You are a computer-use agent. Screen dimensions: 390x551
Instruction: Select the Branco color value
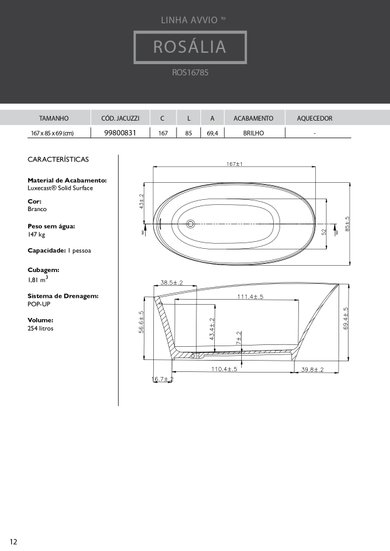37,209
